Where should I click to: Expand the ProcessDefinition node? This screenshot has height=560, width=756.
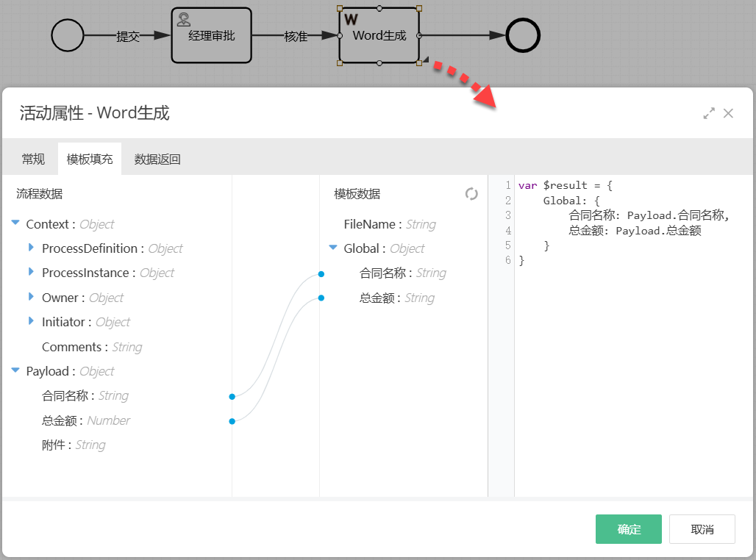pyautogui.click(x=31, y=248)
